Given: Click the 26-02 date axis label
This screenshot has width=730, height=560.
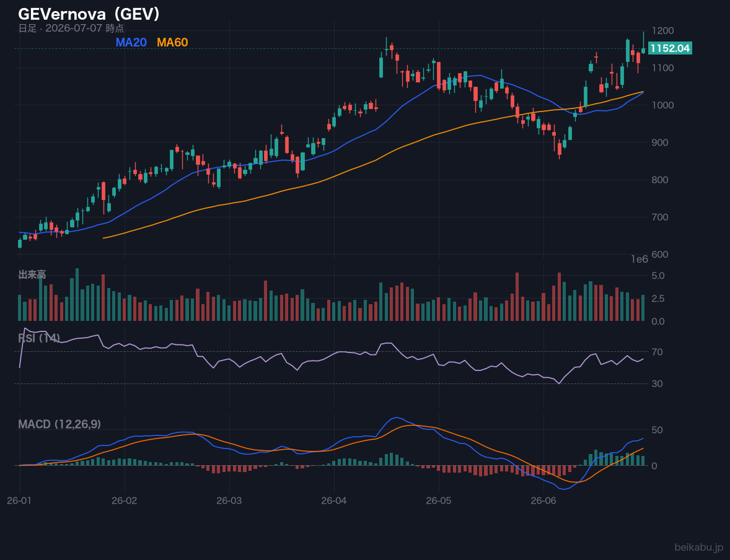Looking at the screenshot, I should (125, 501).
